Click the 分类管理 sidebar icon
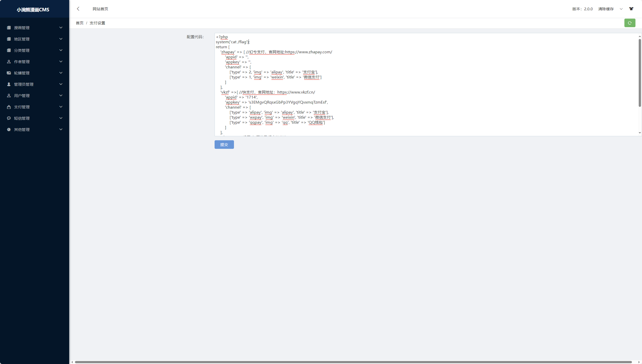This screenshot has height=364, width=642. pyautogui.click(x=9, y=50)
